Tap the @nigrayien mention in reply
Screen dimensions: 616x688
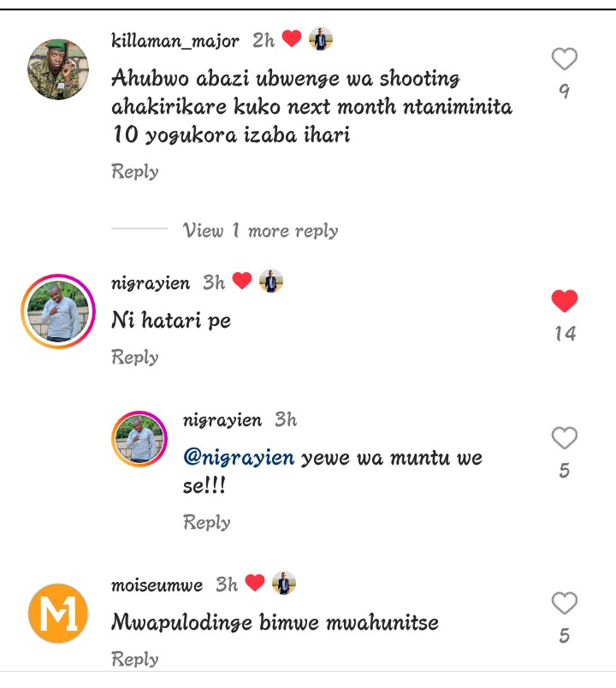(240, 458)
